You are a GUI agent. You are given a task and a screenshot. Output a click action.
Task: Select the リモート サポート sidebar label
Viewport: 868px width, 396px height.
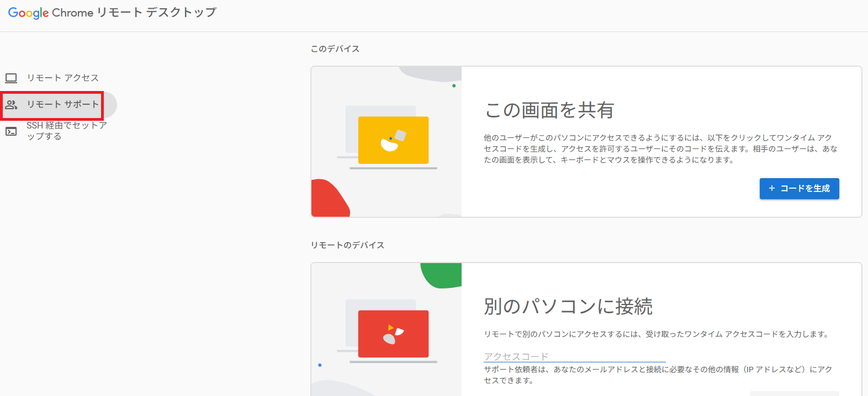[63, 105]
